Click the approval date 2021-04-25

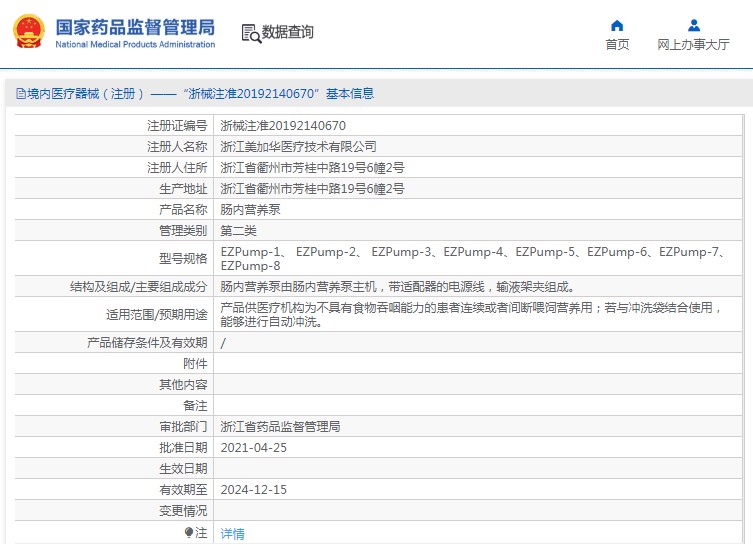(254, 448)
